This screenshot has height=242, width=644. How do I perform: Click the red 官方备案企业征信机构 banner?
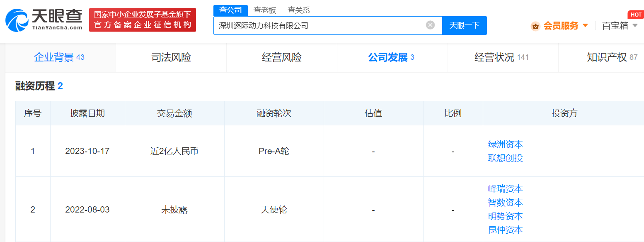point(143,20)
